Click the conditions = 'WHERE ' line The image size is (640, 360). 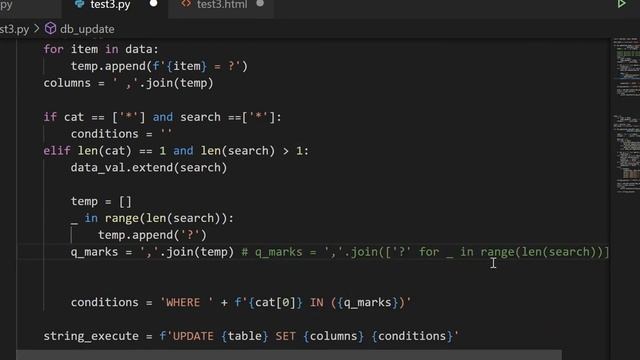(241, 302)
